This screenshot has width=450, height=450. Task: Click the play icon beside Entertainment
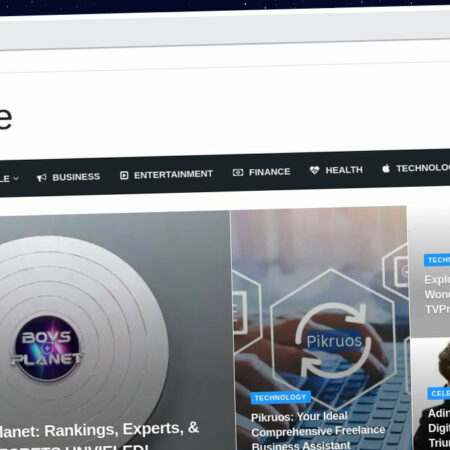[124, 175]
